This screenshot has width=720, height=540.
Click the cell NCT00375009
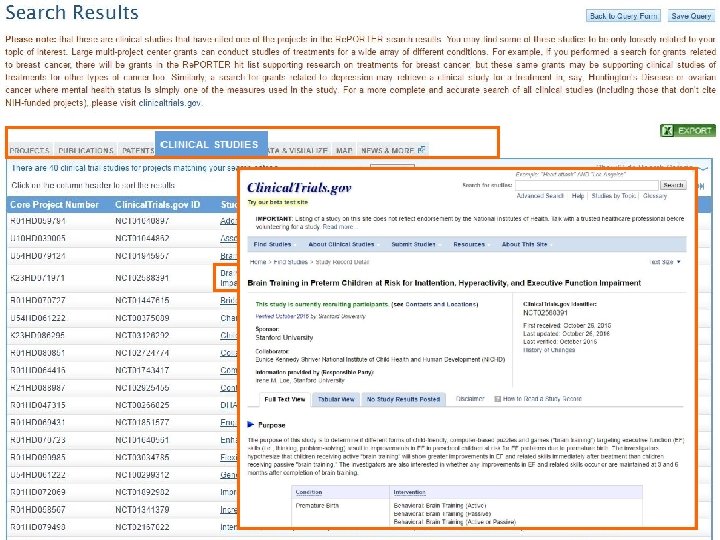click(142, 318)
